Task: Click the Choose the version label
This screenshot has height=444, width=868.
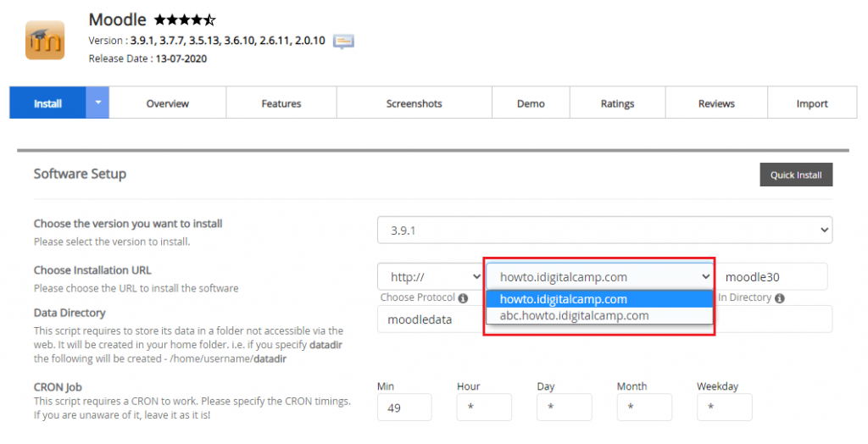Action: pos(128,224)
